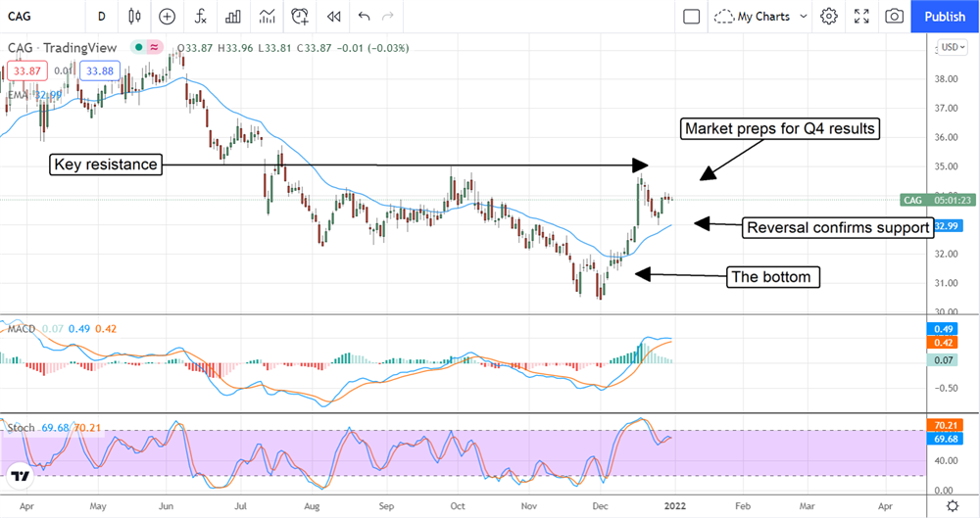Screen dimensions: 980x518
Task: Select the 'Key resistance' text annotation
Action: (106, 165)
